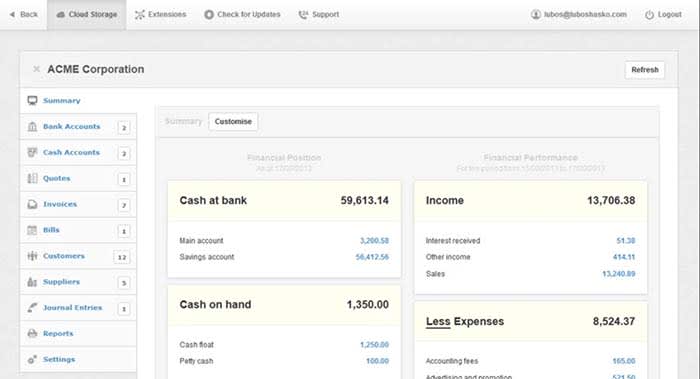Click the Suppliers icon in sidebar
Screen dimensions: 700x379
point(32,282)
